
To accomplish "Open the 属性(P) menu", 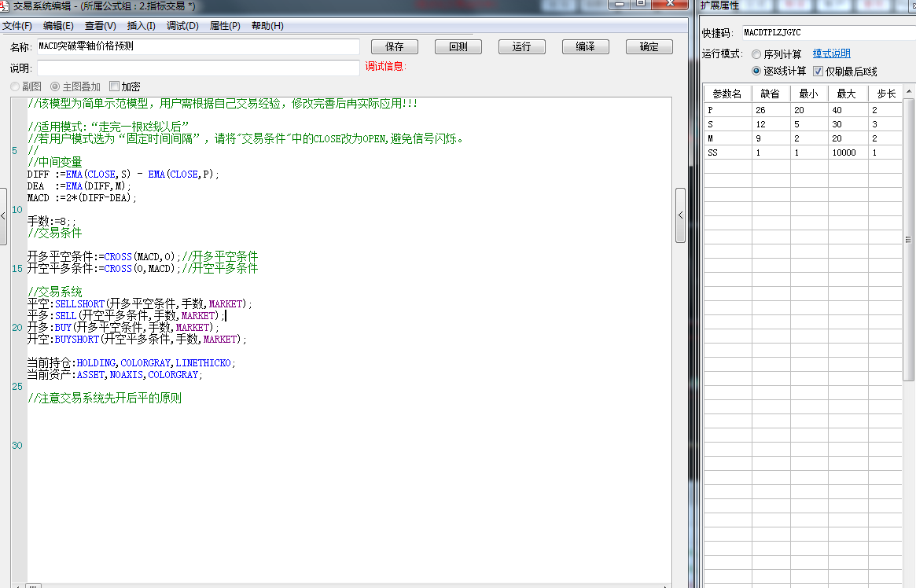I will pos(226,26).
